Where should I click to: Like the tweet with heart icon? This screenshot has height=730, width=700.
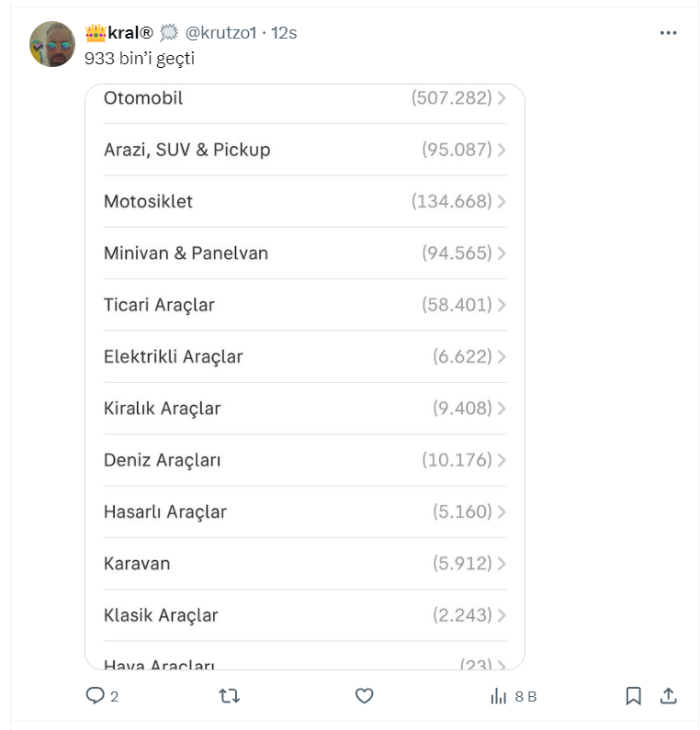tap(365, 696)
